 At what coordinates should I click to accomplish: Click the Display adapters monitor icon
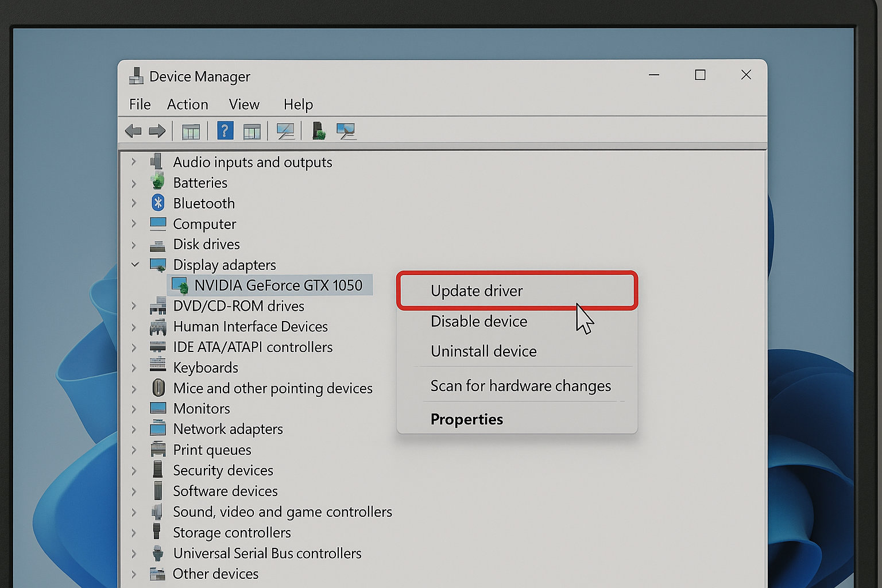pos(158,265)
